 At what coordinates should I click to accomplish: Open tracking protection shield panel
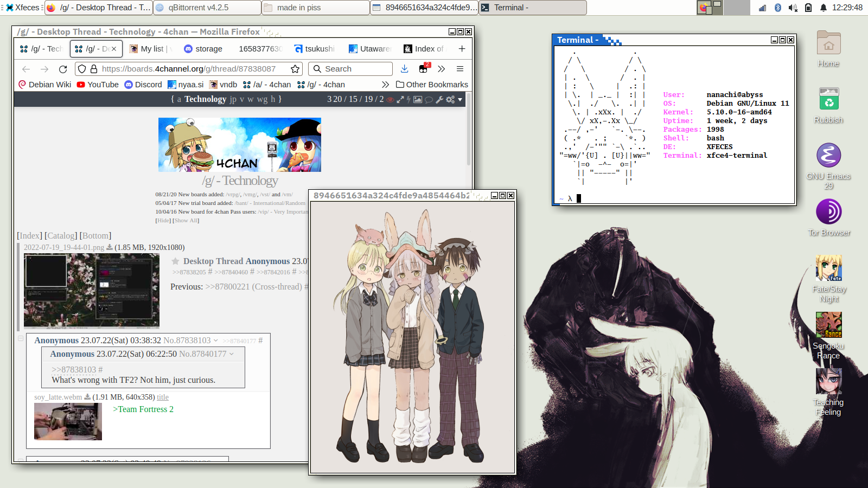click(x=82, y=69)
